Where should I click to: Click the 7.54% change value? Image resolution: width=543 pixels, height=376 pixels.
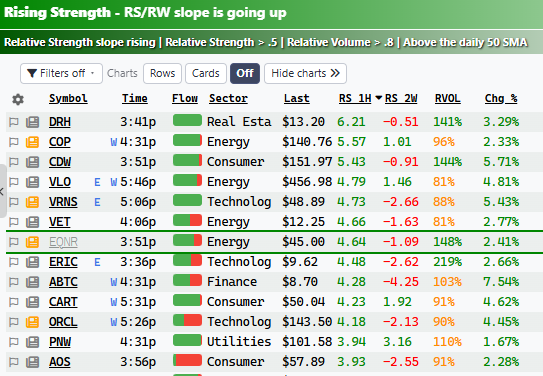501,282
